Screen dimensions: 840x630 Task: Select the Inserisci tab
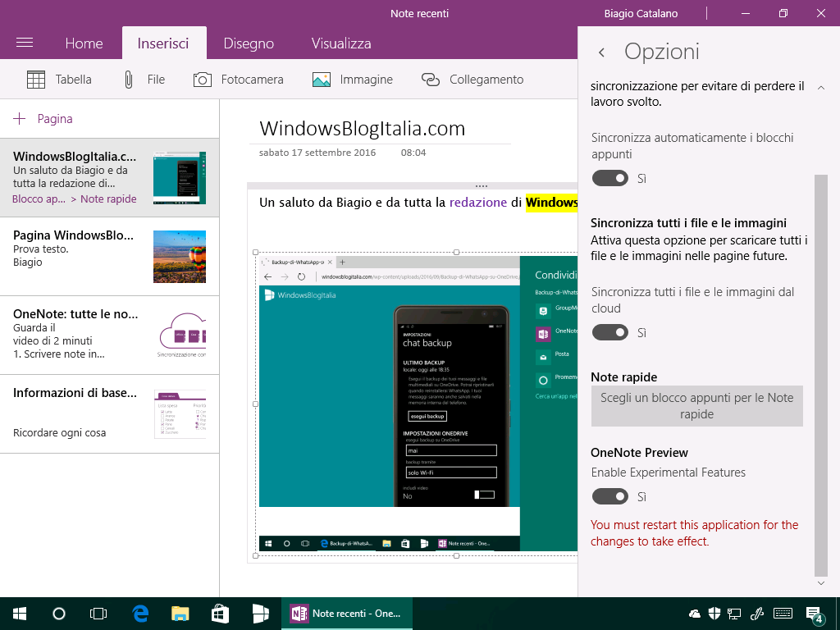tap(163, 43)
